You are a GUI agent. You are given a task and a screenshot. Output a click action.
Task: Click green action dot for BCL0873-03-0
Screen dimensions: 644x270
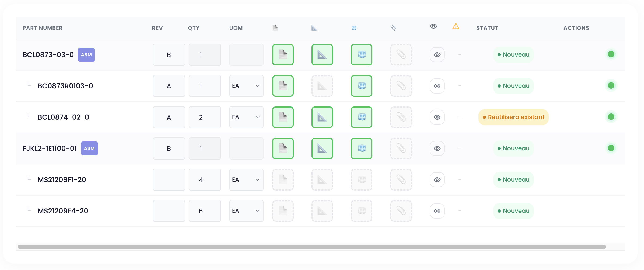pyautogui.click(x=611, y=54)
